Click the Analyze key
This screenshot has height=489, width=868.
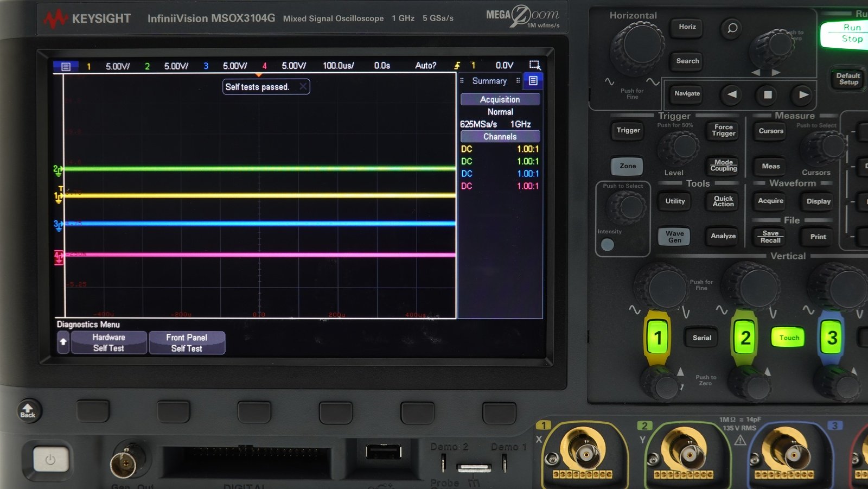(723, 237)
